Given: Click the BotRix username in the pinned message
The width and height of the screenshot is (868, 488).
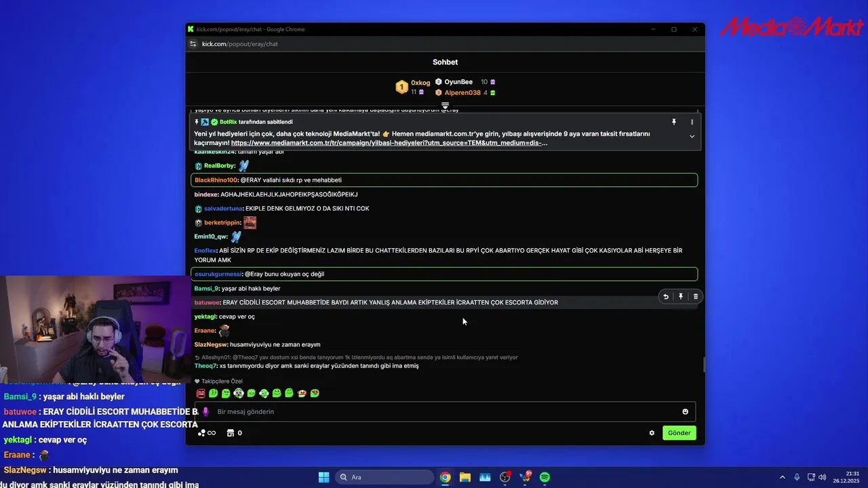Looking at the screenshot, I should 228,122.
